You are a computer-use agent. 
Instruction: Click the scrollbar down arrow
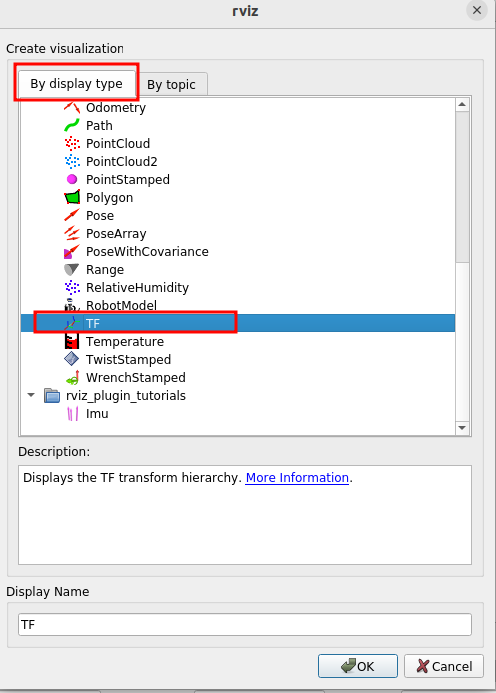[462, 427]
